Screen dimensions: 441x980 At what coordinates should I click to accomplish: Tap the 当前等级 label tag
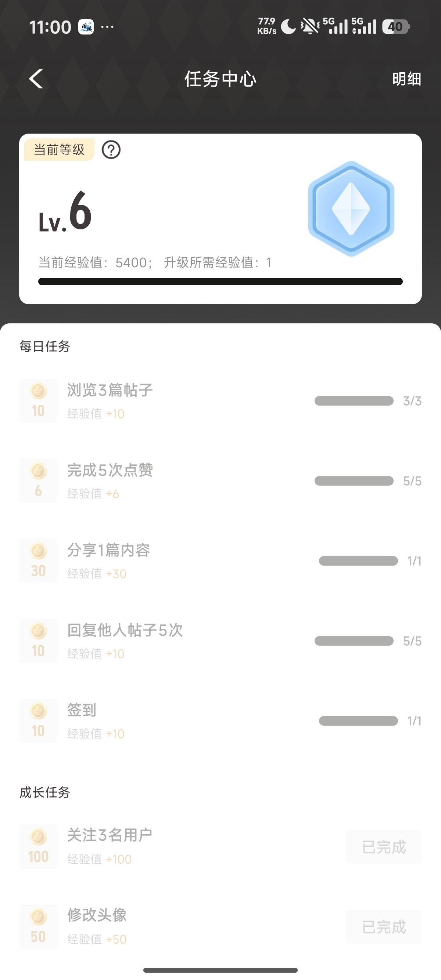point(59,150)
